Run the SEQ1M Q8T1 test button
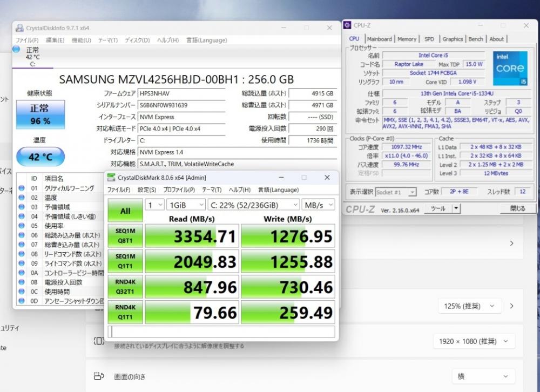 (125, 235)
